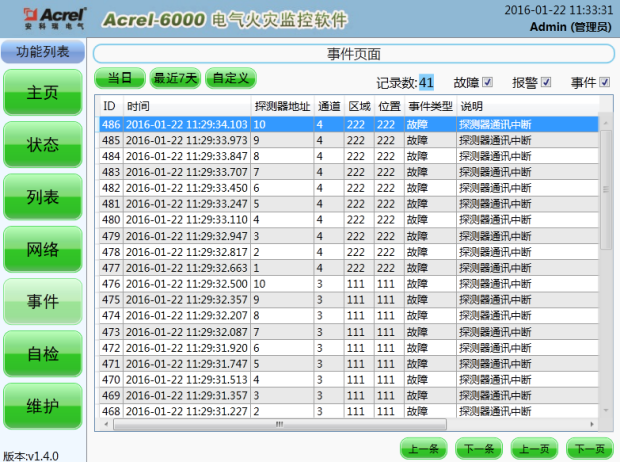The height and width of the screenshot is (462, 621).
Task: Uncheck the 报警 alarm checkbox
Action: coord(546,82)
